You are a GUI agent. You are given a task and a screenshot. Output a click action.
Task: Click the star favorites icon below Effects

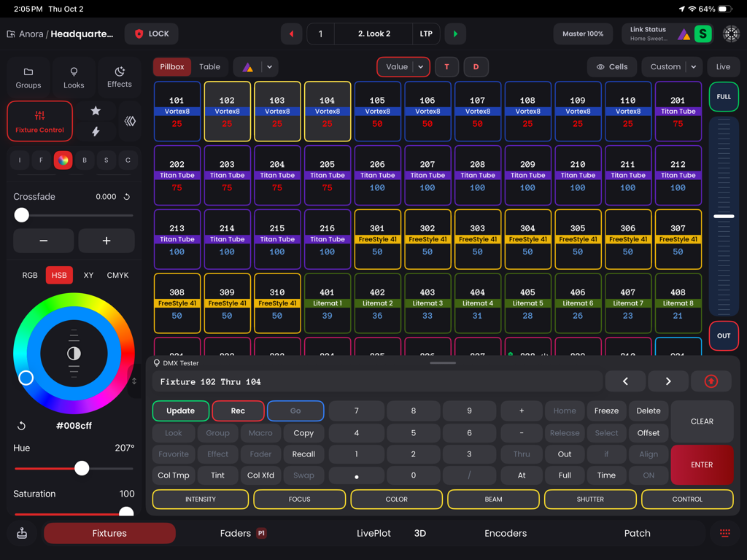(x=96, y=109)
